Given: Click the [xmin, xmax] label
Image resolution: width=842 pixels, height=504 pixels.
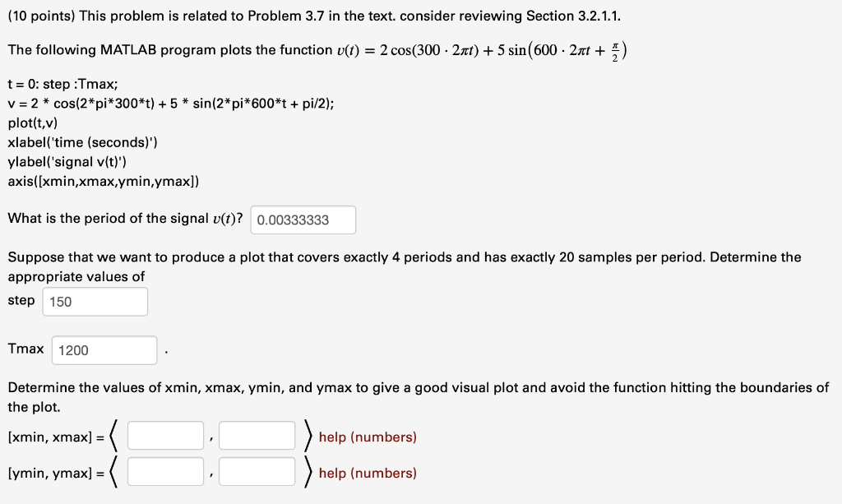Looking at the screenshot, I should [x=49, y=437].
